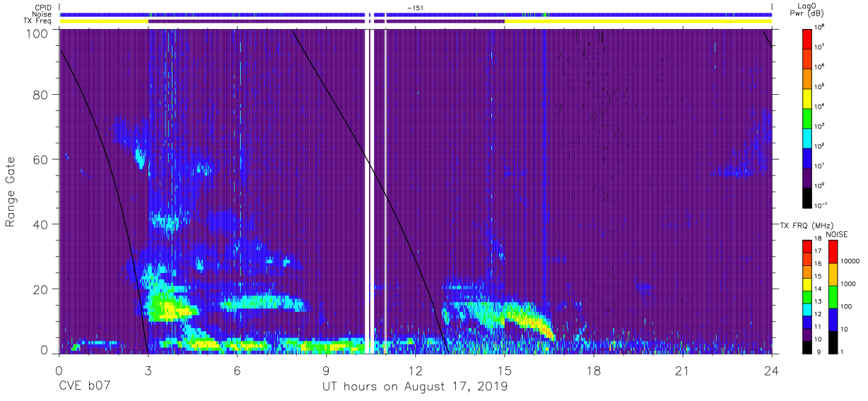Select the purple segment of TX FRQ colorbar
868x401 pixels.
click(807, 333)
